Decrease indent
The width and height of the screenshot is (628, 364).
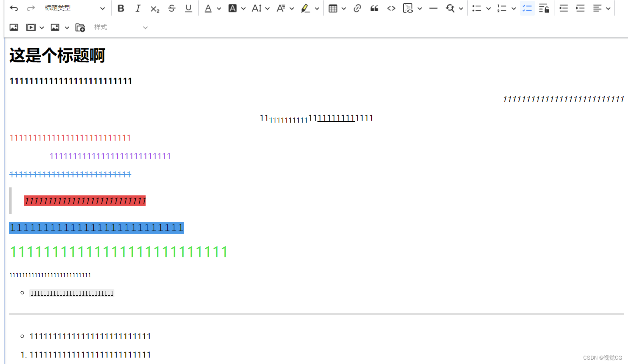(x=564, y=8)
